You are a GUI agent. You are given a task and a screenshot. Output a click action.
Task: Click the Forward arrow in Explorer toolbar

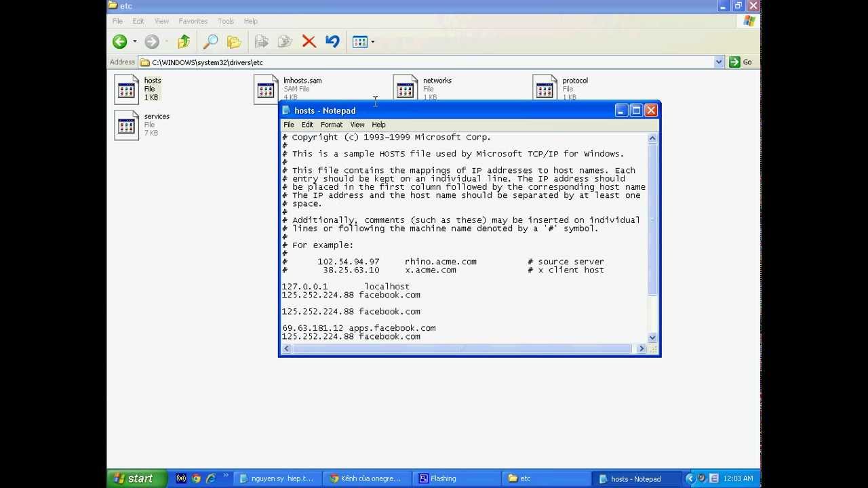point(152,42)
